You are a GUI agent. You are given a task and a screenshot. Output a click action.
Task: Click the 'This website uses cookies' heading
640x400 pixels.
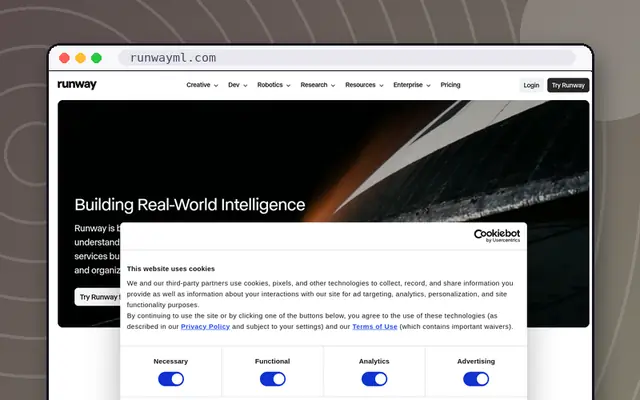[x=171, y=269]
